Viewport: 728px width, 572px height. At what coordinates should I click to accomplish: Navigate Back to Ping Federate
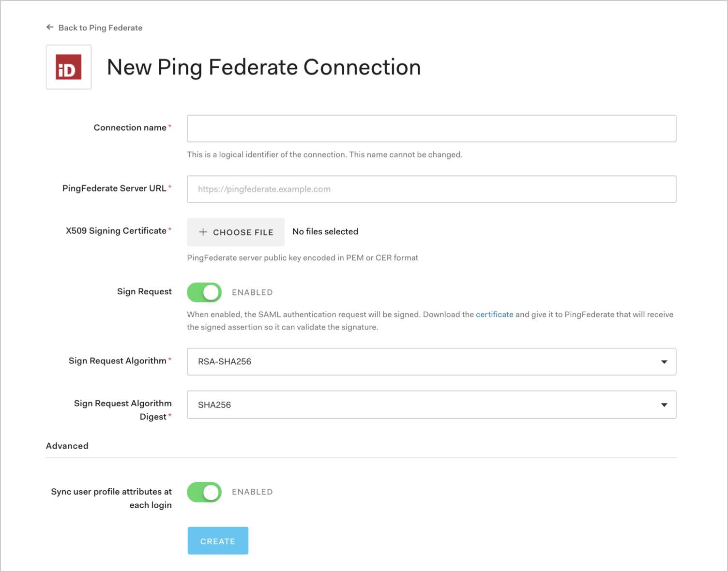point(100,28)
